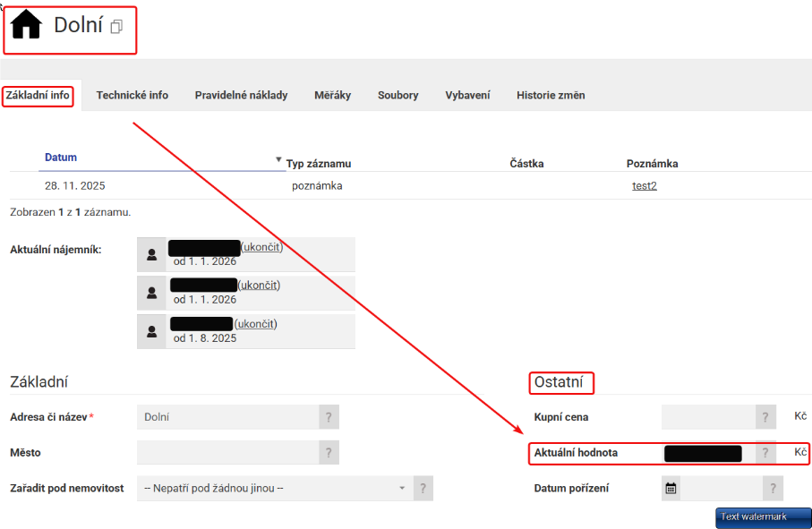Click the copy icon beside Dolní title
The width and height of the screenshot is (812, 529).
point(116,28)
